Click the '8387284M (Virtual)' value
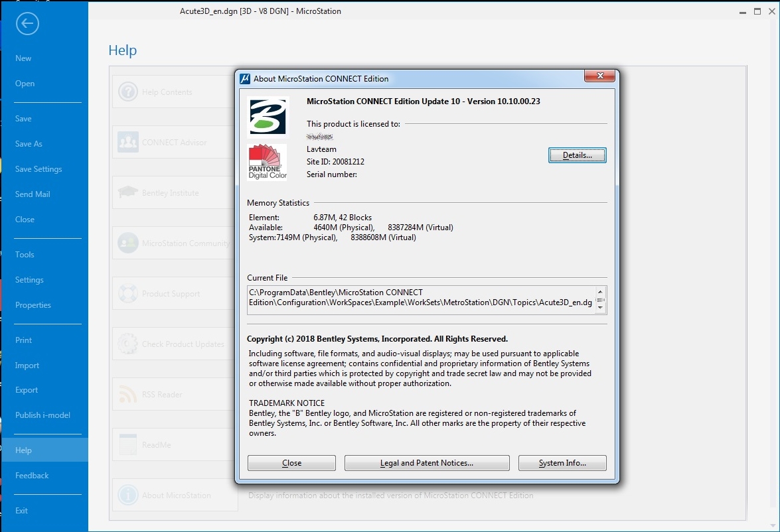 [420, 228]
